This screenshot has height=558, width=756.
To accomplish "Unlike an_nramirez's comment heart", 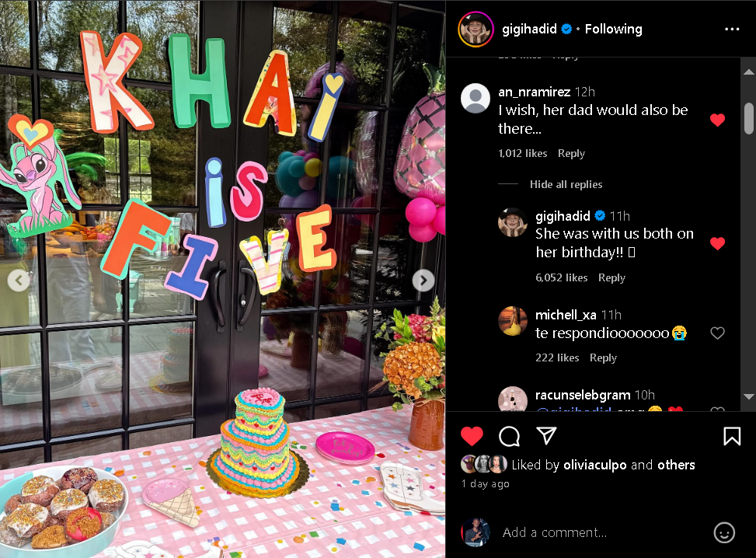I will pos(717,120).
